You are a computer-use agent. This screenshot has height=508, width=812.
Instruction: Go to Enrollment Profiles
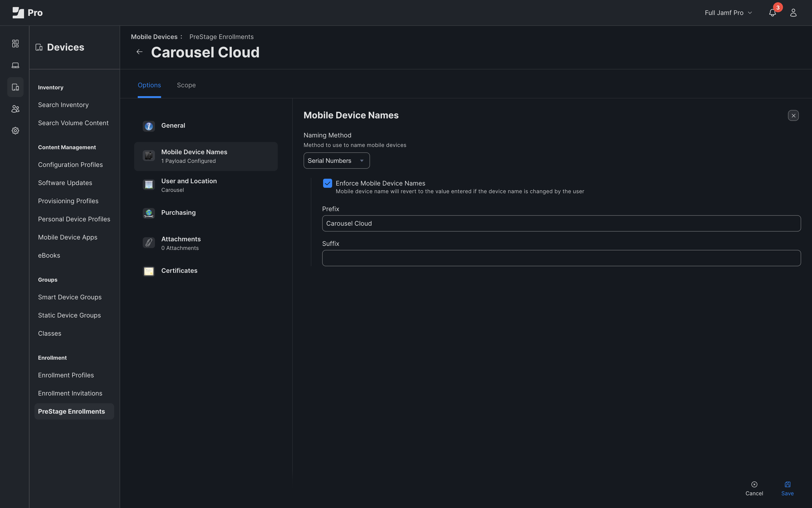click(66, 375)
